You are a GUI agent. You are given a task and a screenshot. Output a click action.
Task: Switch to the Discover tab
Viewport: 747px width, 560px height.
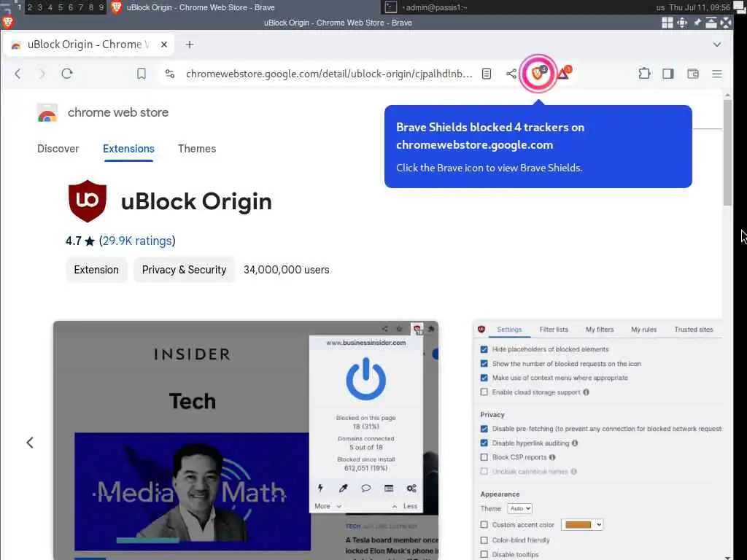[x=58, y=149]
